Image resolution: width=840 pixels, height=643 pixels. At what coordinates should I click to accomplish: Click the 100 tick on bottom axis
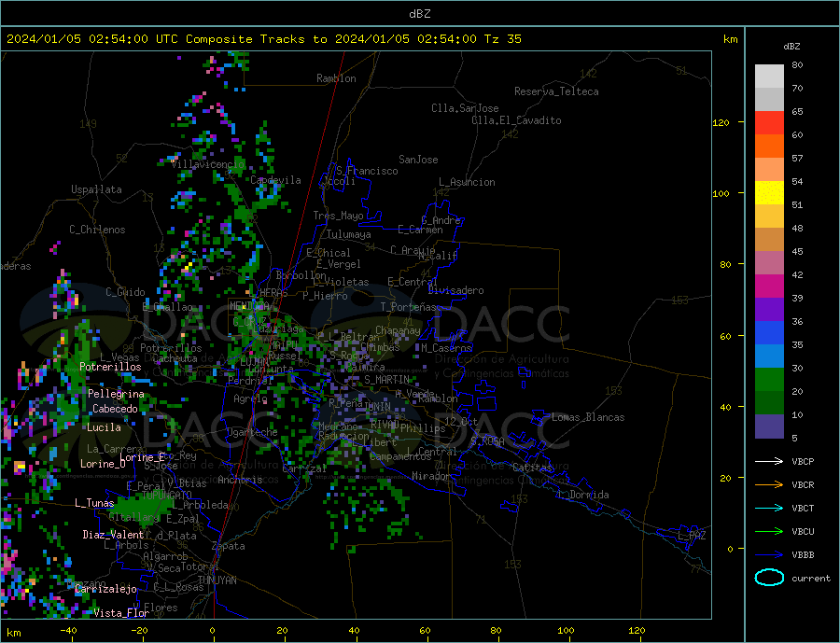pos(566,630)
